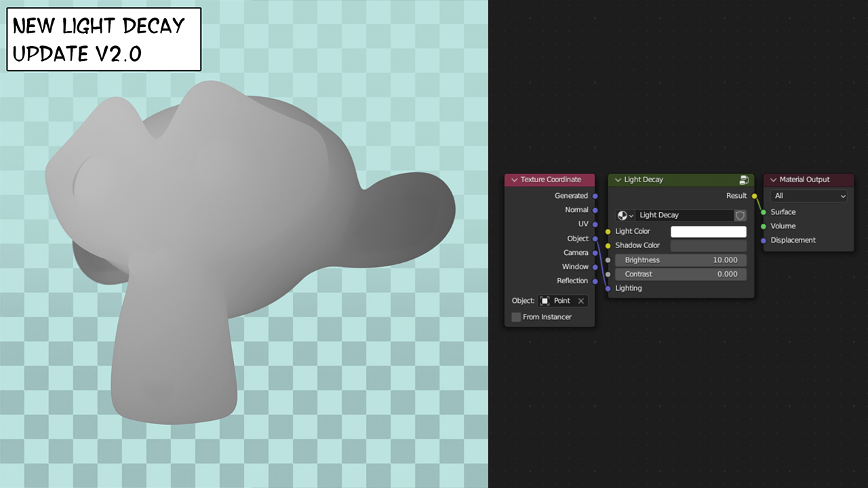This screenshot has width=868, height=488.
Task: Click the Reflection output socket
Action: [595, 281]
